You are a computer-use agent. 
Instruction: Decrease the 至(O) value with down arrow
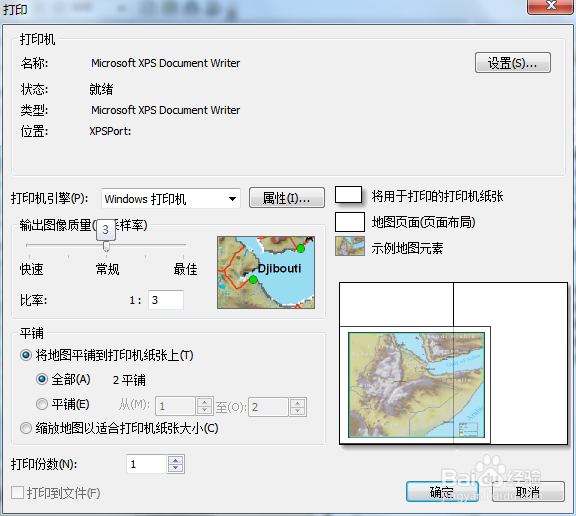tap(298, 411)
